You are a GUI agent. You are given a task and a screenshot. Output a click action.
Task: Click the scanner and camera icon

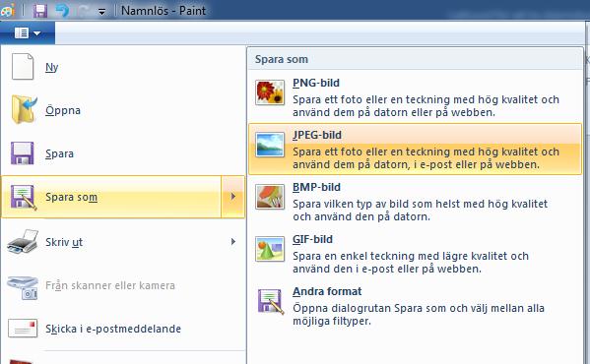(x=23, y=287)
